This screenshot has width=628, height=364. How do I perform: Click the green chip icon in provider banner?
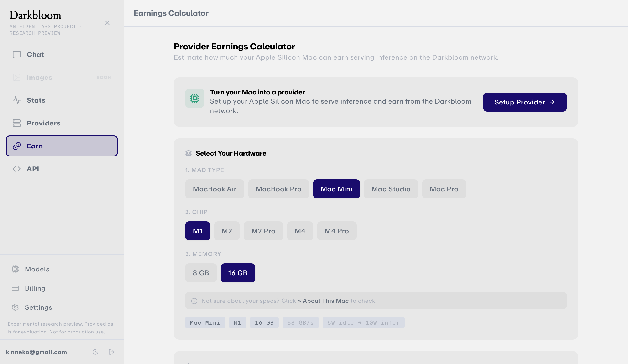pyautogui.click(x=195, y=99)
